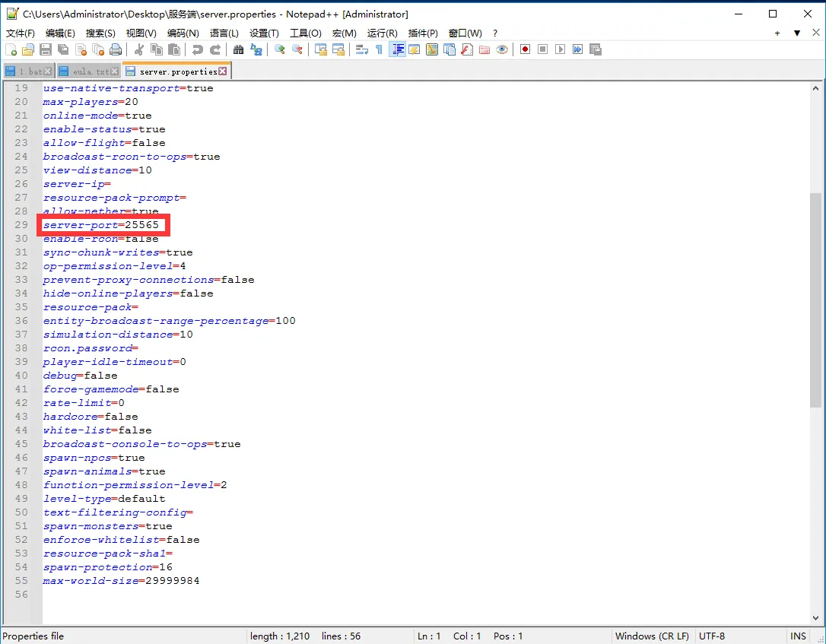This screenshot has width=826, height=644.
Task: Click the Undo arrow icon
Action: click(x=198, y=49)
